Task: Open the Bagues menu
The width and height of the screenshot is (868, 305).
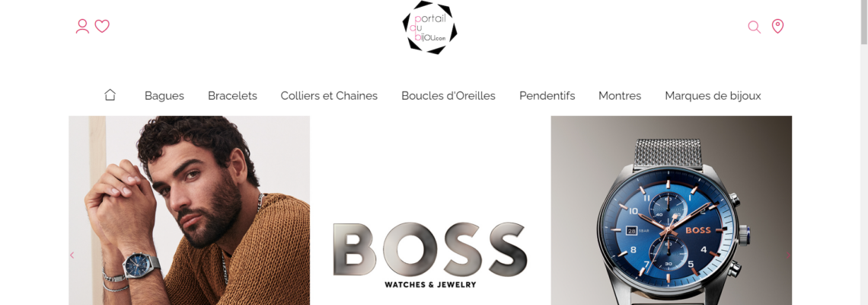Action: pos(164,96)
